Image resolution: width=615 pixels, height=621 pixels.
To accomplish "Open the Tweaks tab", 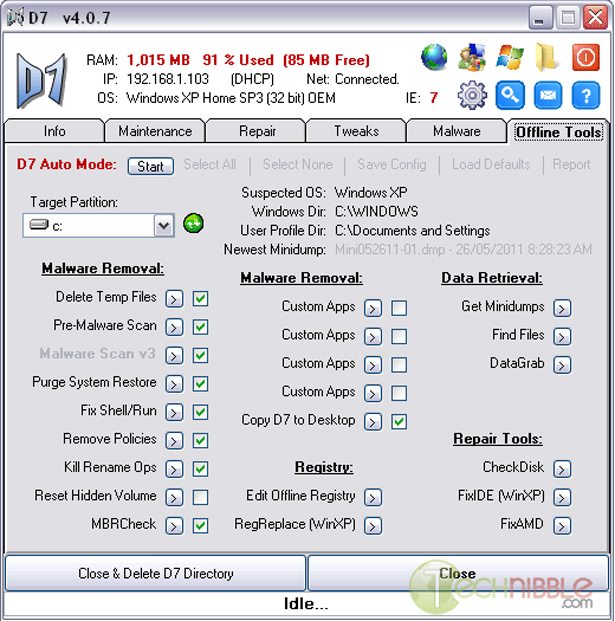I will pyautogui.click(x=356, y=131).
